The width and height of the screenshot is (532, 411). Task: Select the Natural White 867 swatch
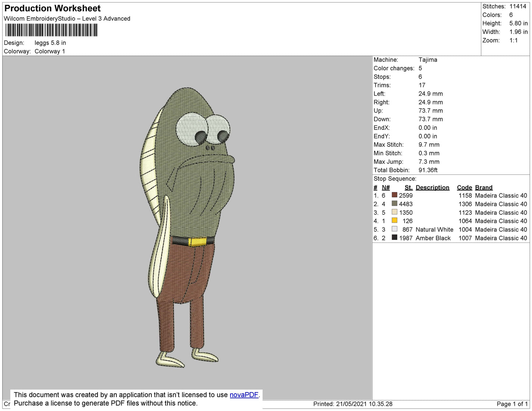coord(394,229)
